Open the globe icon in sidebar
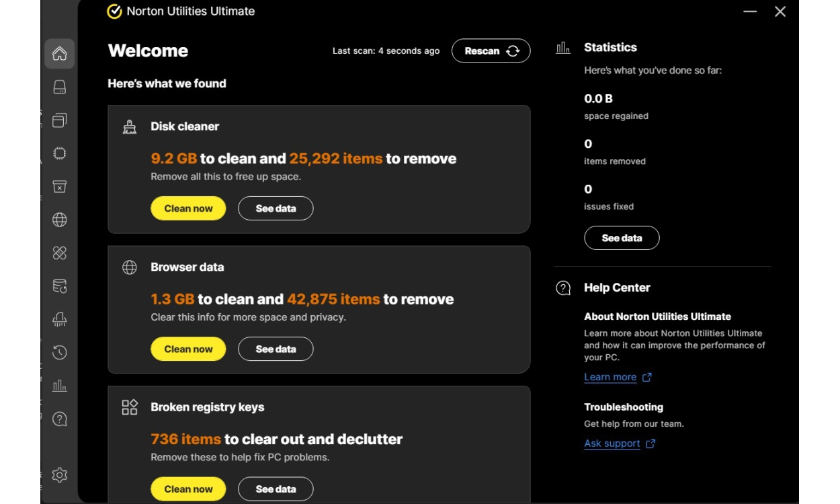The width and height of the screenshot is (840, 504). point(60,220)
